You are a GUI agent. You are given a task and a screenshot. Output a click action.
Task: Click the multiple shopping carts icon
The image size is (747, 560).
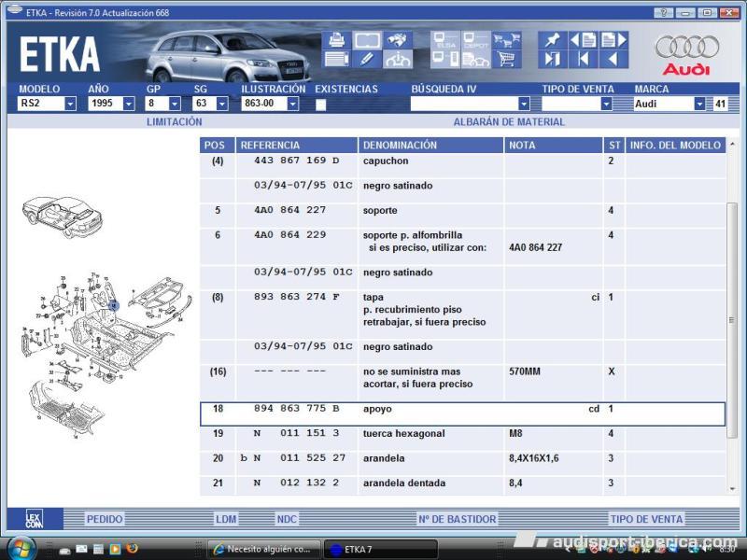pos(506,40)
